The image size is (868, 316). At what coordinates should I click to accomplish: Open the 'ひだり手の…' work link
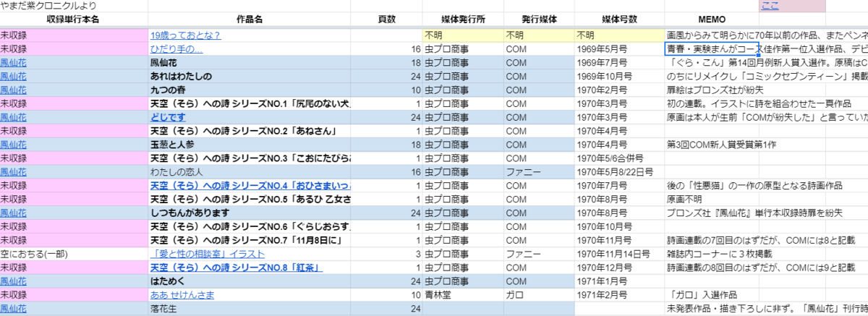pyautogui.click(x=176, y=48)
